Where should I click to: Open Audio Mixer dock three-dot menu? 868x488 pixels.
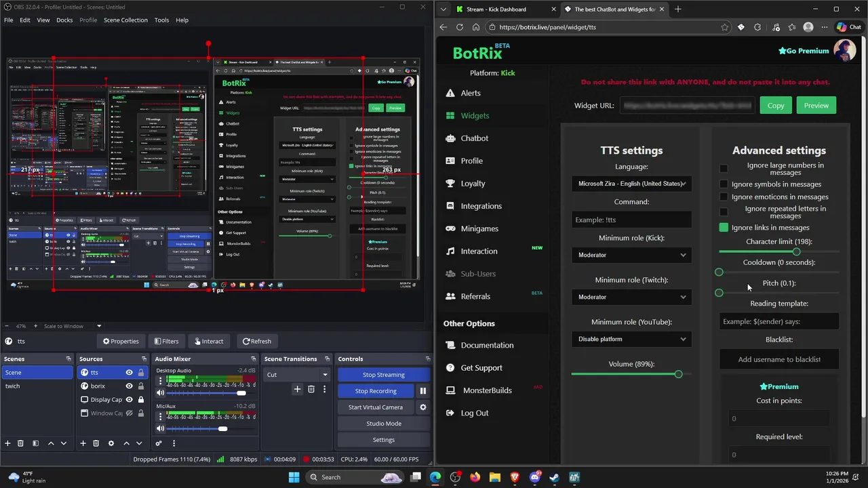click(x=174, y=443)
